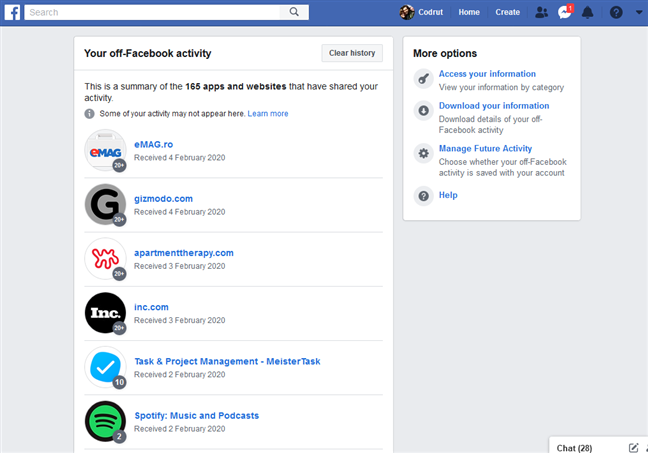This screenshot has width=648, height=453.
Task: Click the new message icon in Chat bar
Action: coord(633,448)
